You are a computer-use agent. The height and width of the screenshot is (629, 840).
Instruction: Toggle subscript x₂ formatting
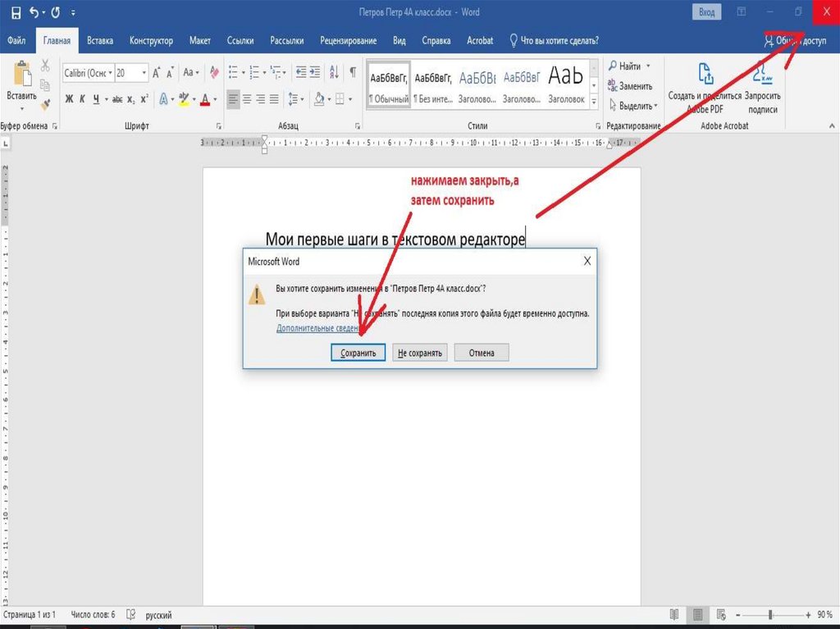(x=131, y=100)
